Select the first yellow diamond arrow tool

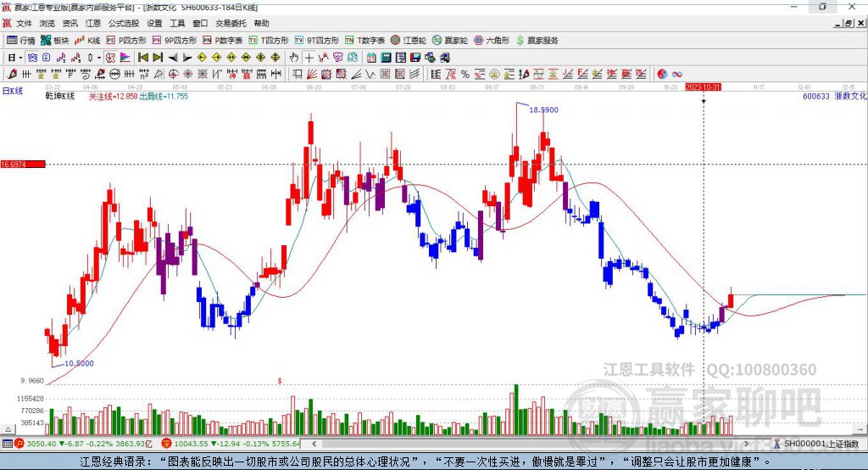click(202, 57)
